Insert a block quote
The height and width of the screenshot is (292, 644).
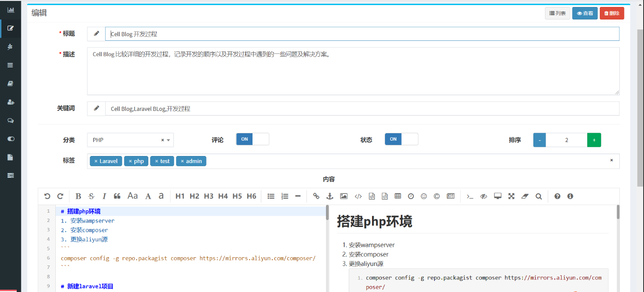[x=117, y=196]
